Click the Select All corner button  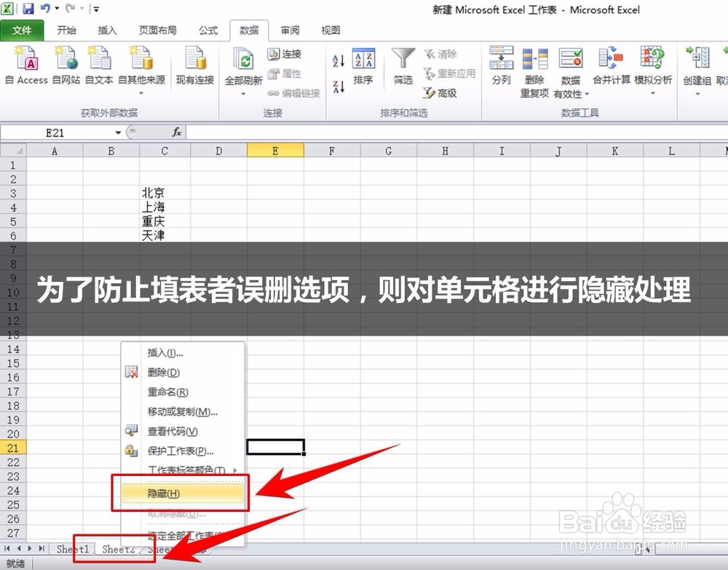click(x=13, y=151)
